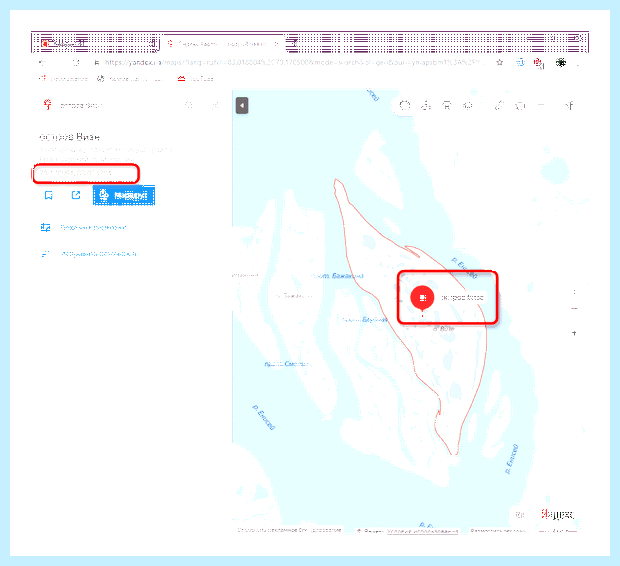Click the coordinates field in the place card
620x566 pixels.
point(85,173)
